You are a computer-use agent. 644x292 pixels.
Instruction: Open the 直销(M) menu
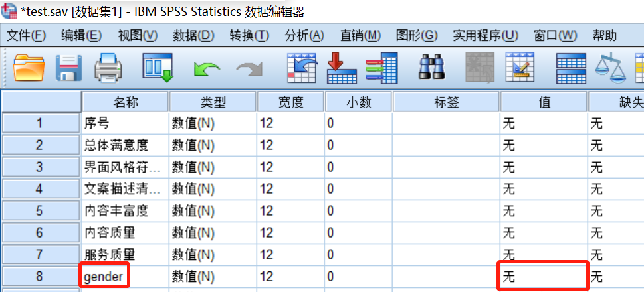tap(361, 36)
